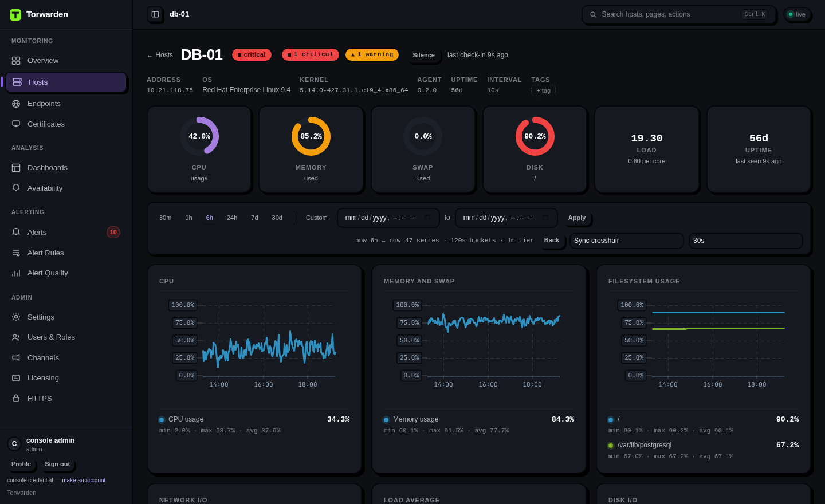Click the 56d uptime card
The image size is (825, 504).
759,149
